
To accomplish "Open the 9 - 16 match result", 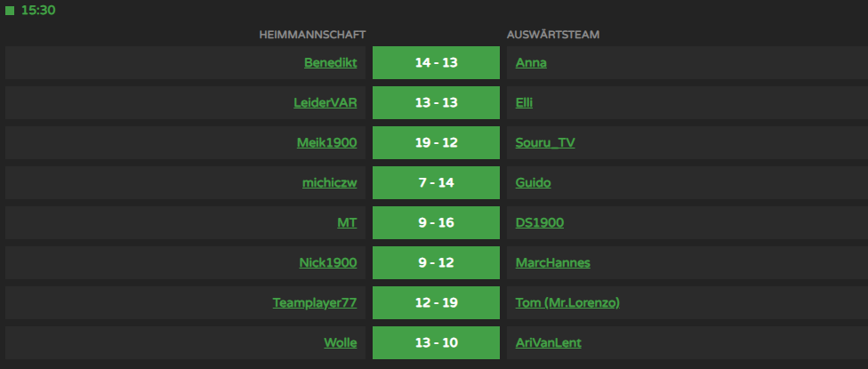I will click(436, 222).
